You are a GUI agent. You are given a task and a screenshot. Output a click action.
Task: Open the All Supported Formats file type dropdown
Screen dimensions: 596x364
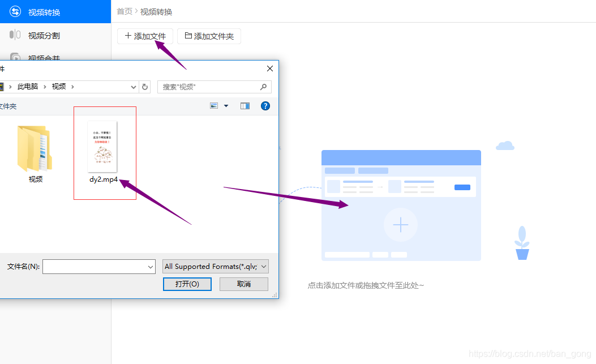[x=215, y=266]
